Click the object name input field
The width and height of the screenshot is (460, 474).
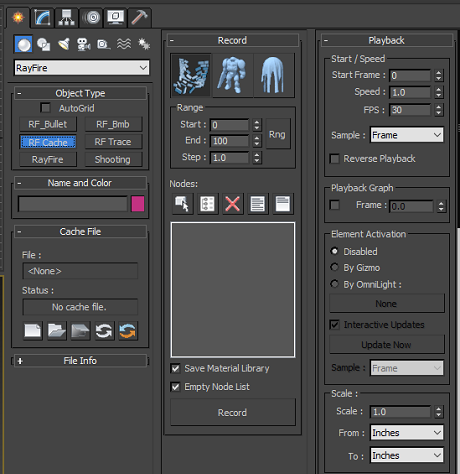(73, 204)
